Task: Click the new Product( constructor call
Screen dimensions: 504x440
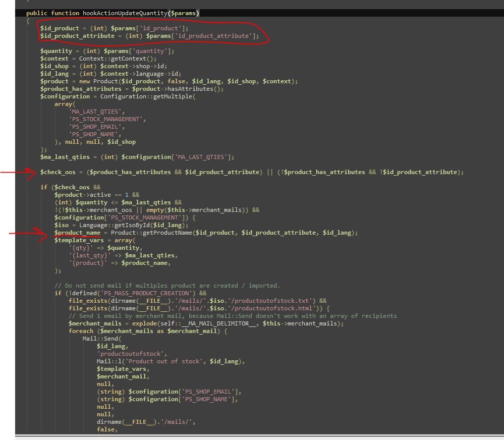Action: tap(100, 81)
